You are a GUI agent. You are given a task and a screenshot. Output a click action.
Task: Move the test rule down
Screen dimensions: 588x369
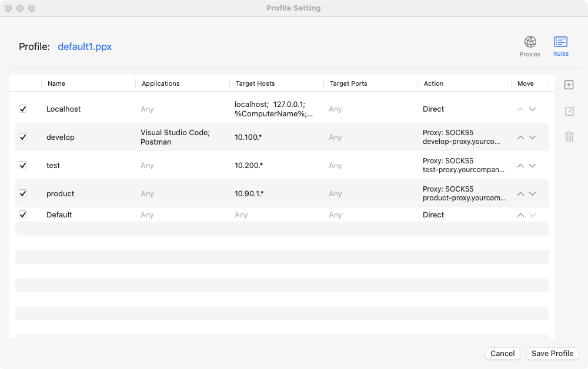pyautogui.click(x=532, y=166)
